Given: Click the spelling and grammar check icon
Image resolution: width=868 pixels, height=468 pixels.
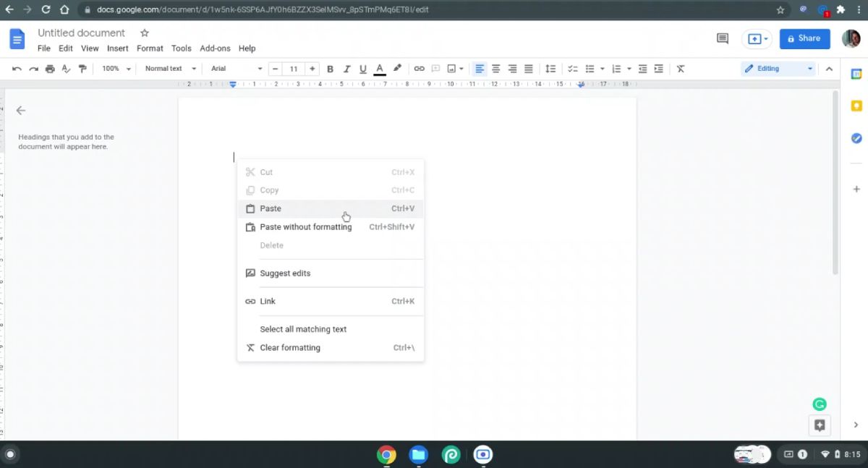Looking at the screenshot, I should [x=66, y=68].
